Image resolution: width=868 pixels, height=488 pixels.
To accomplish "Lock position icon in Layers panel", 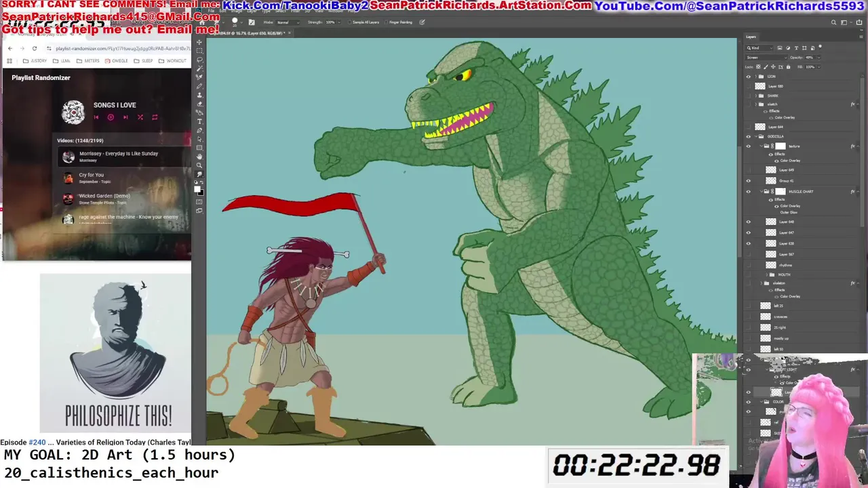I will (773, 67).
